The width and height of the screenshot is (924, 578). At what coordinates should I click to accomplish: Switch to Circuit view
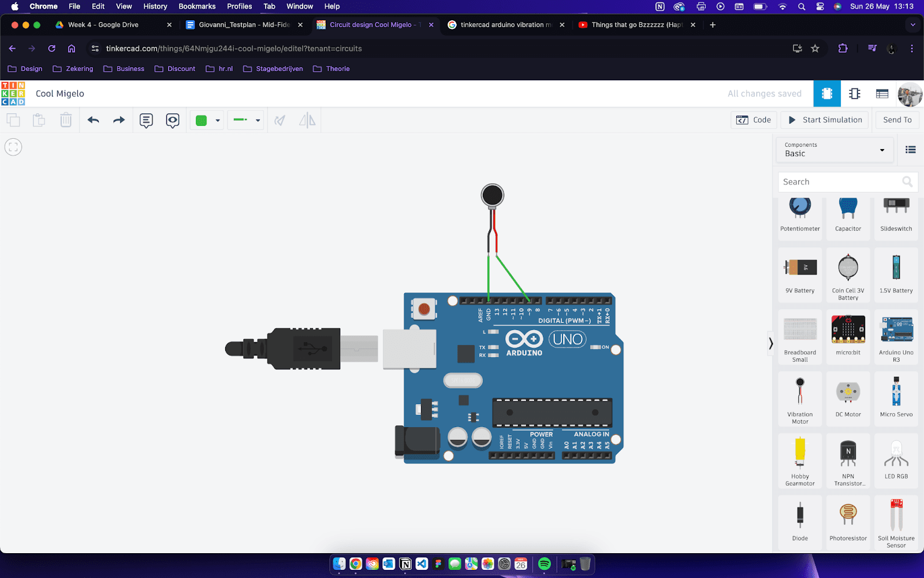pos(827,94)
